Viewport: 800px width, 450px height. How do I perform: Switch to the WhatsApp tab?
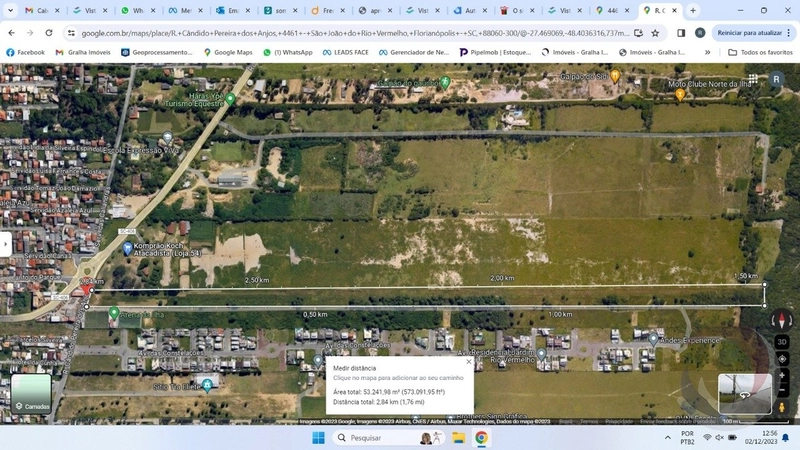point(138,10)
